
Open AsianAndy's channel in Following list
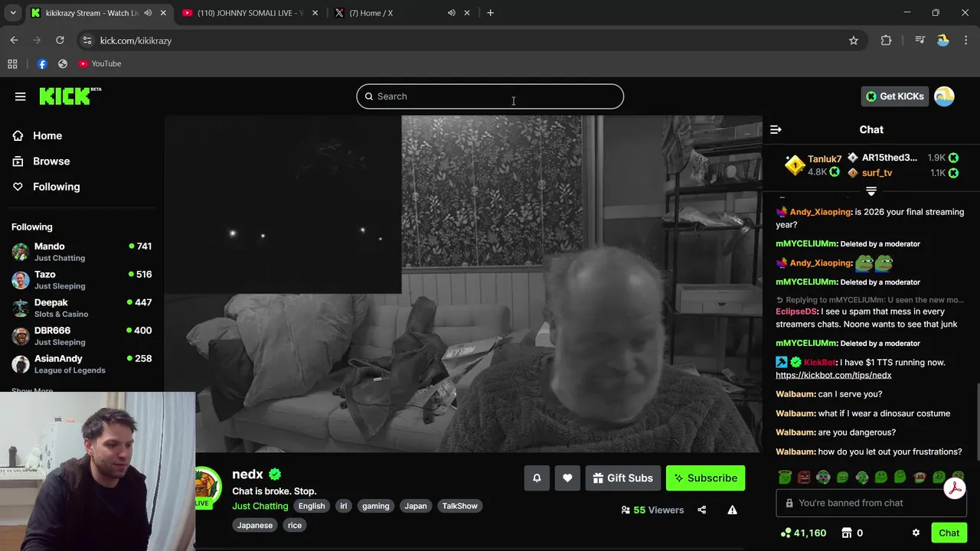tap(81, 364)
